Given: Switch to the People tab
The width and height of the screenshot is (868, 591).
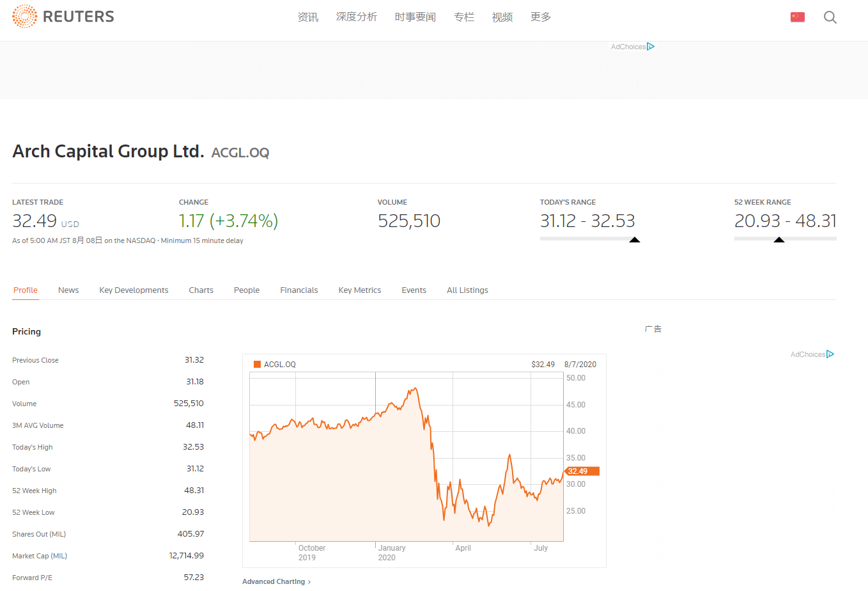Looking at the screenshot, I should pyautogui.click(x=247, y=290).
